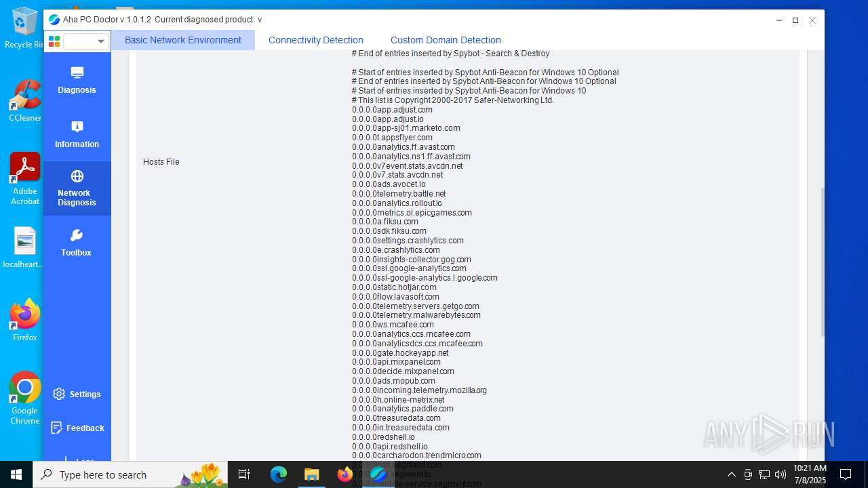The width and height of the screenshot is (868, 488).
Task: Select the 0.0.0.0ssl.google-analytics.com entry
Action: pos(409,268)
